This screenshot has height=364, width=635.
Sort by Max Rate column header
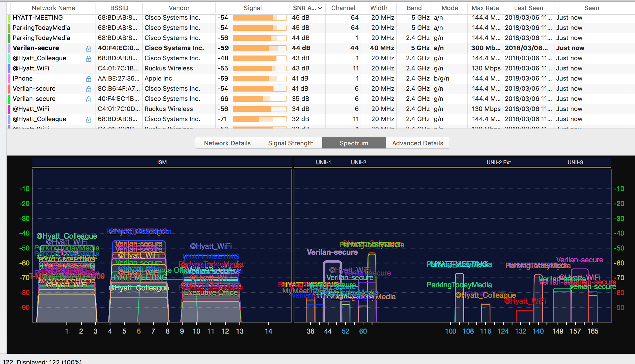click(x=485, y=8)
